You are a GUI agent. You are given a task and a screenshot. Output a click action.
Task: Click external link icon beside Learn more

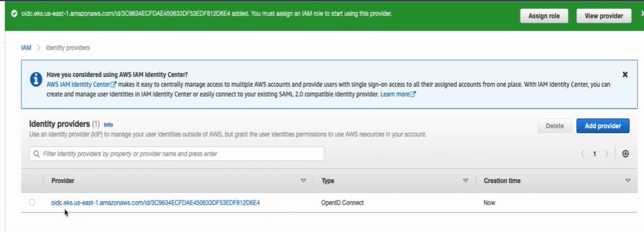point(413,94)
